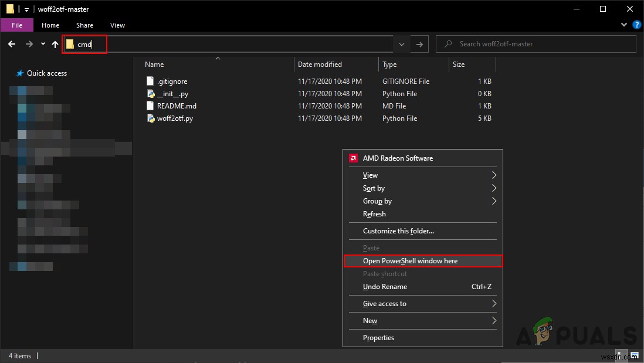Select the README.md file
This screenshot has height=363, width=644.
(x=177, y=106)
